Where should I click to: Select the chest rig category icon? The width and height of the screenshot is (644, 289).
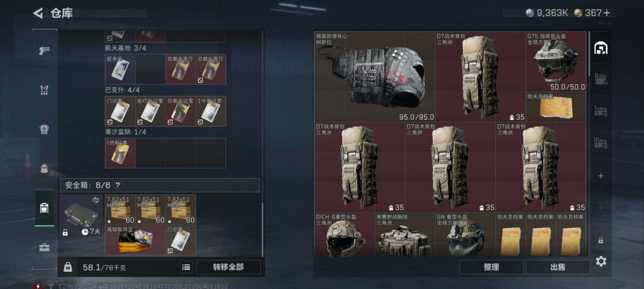click(44, 90)
